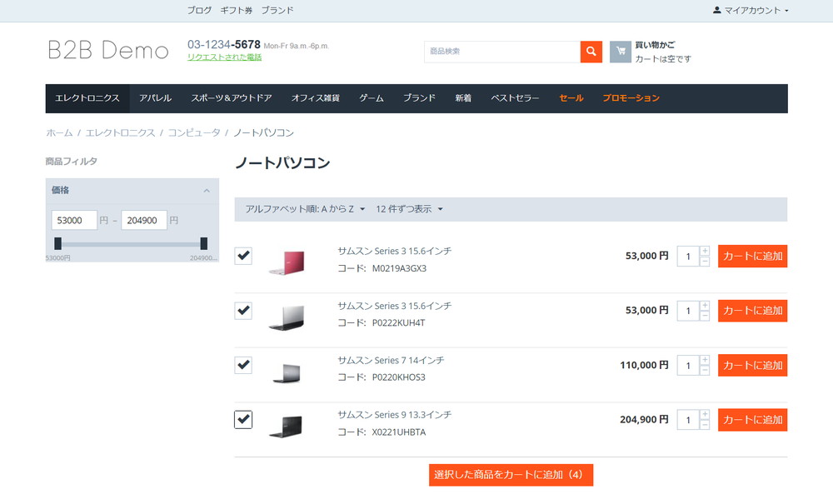Screen dimensions: 833x504
Task: Add Series 9 13.3インチ to cart
Action: click(752, 420)
